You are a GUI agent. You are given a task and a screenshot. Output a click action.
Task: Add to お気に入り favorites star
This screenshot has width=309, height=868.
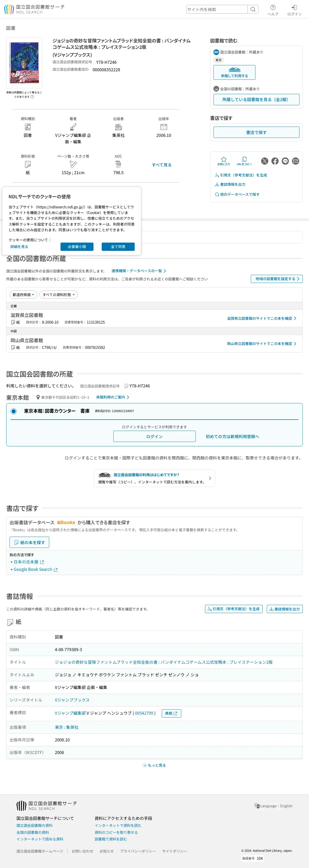click(224, 161)
